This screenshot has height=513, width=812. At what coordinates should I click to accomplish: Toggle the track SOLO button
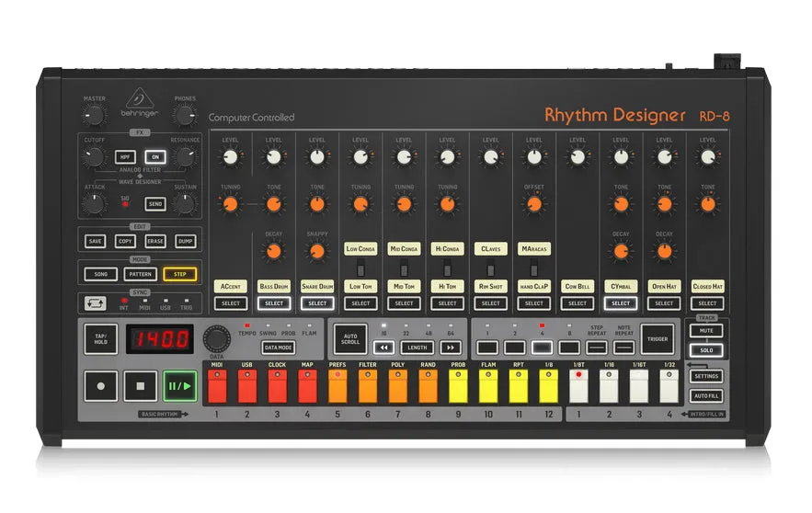706,350
